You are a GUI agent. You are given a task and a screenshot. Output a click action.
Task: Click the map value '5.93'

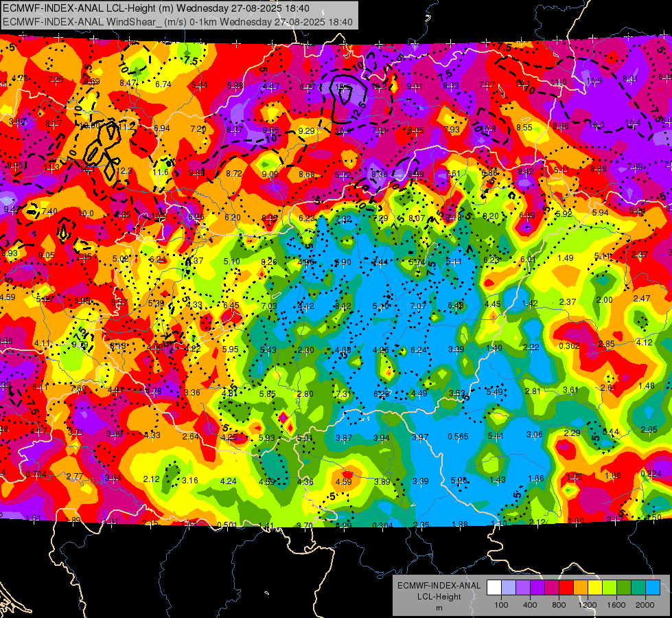click(x=267, y=438)
